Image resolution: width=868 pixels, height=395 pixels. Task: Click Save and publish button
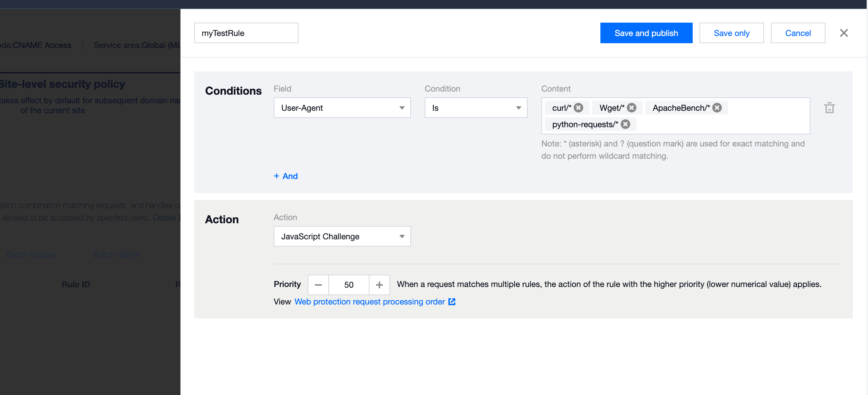pos(645,33)
